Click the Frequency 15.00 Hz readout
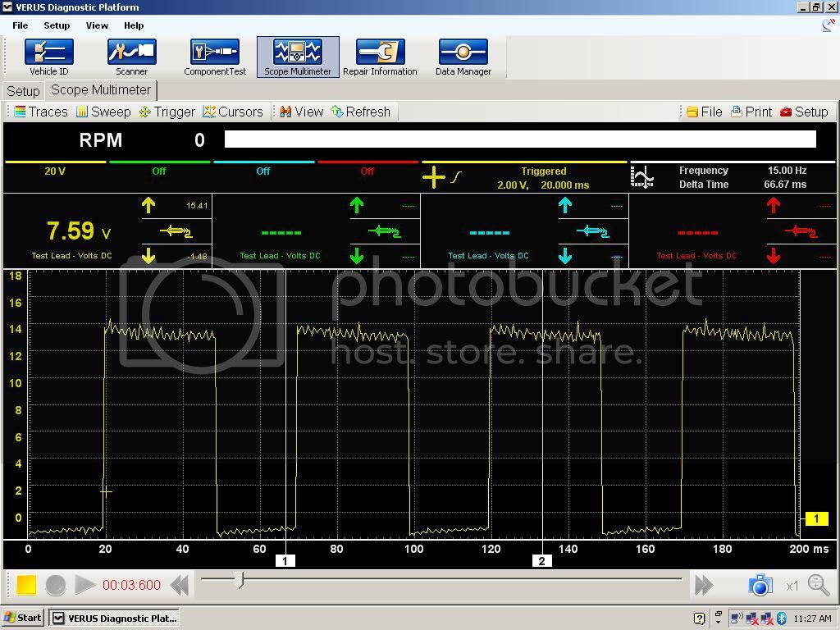840x630 pixels. pos(742,171)
